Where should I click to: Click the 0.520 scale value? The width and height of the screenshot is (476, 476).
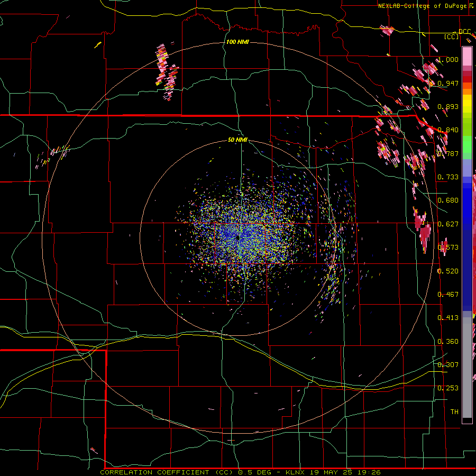448,271
